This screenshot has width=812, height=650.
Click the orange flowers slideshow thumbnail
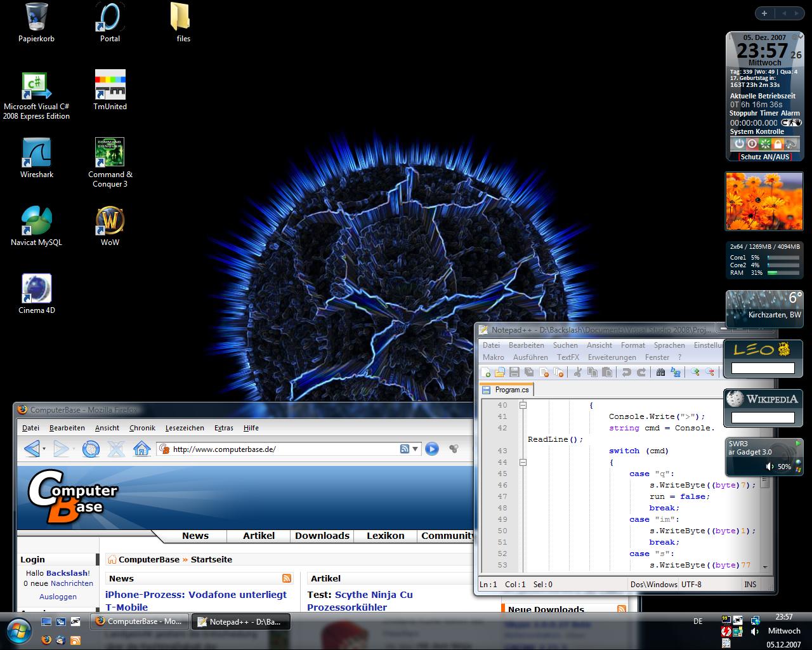click(x=764, y=201)
